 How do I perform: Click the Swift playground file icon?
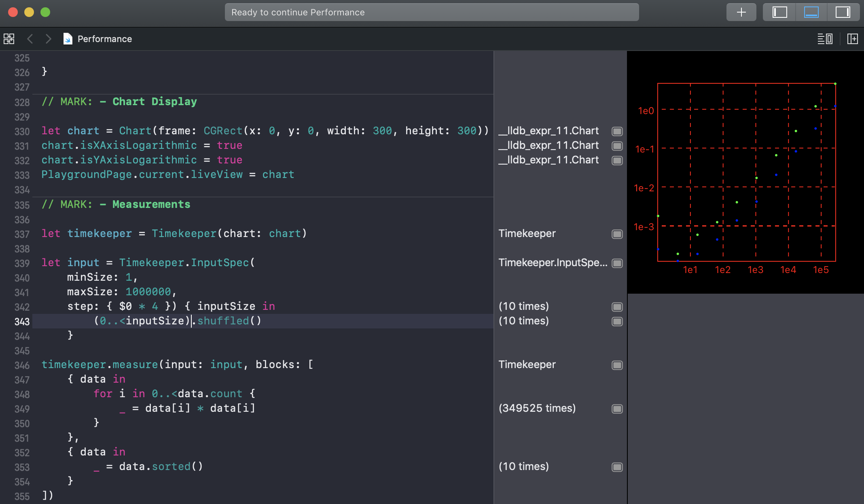click(68, 39)
